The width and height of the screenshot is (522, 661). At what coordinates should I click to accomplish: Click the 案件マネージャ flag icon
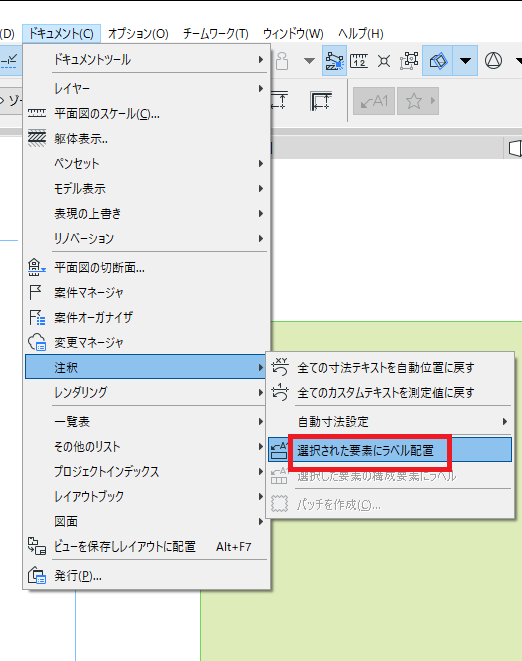[35, 292]
